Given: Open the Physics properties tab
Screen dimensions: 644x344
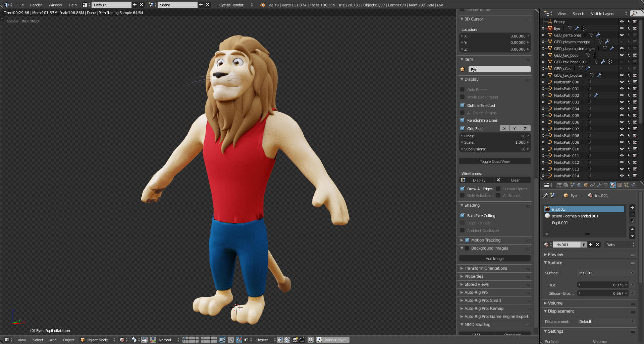Looking at the screenshot, I should click(x=633, y=185).
